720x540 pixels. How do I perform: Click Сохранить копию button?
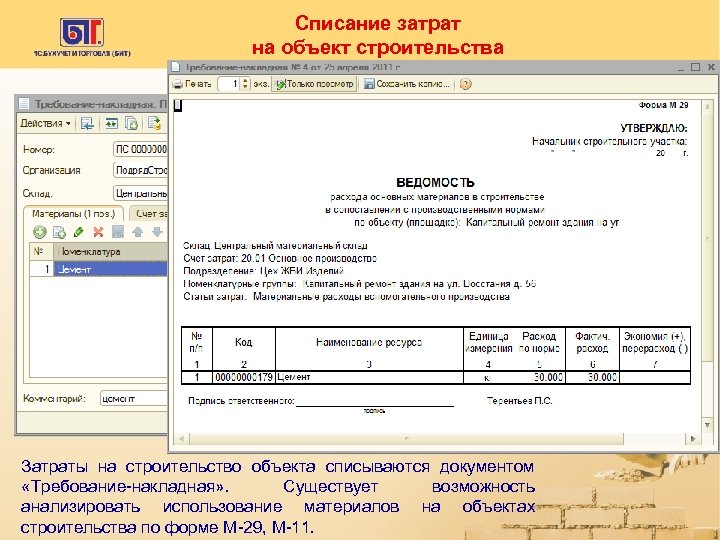(407, 84)
